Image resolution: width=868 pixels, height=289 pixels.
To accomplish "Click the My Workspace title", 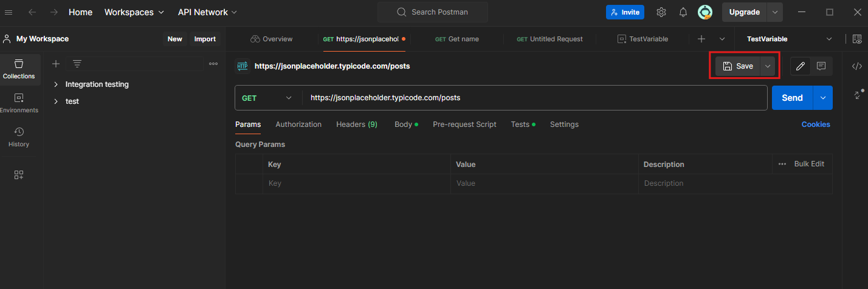I will click(43, 39).
